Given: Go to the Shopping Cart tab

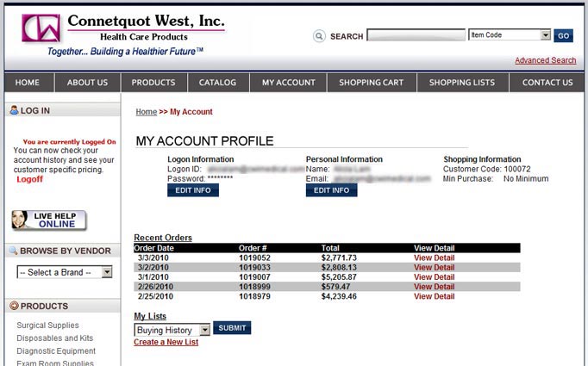Looking at the screenshot, I should [x=371, y=83].
